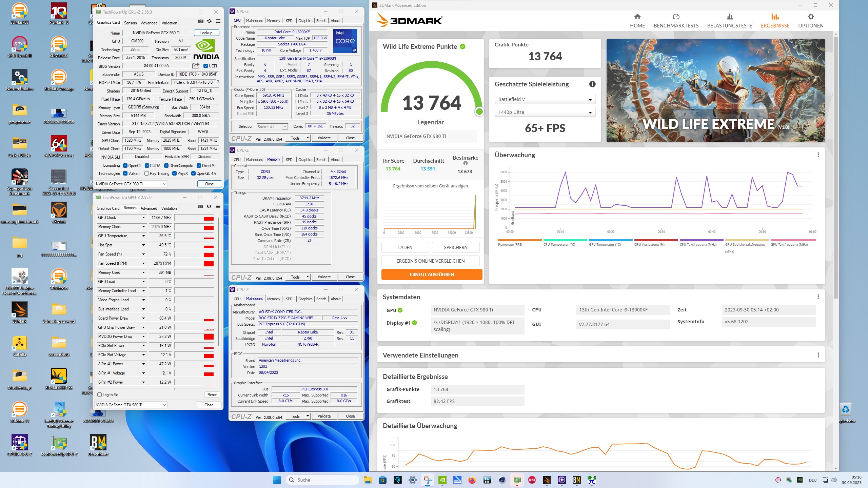This screenshot has height=488, width=868.
Task: Click the GPU-Z refresh icon on Graphics Card tab
Action: pyautogui.click(x=210, y=21)
